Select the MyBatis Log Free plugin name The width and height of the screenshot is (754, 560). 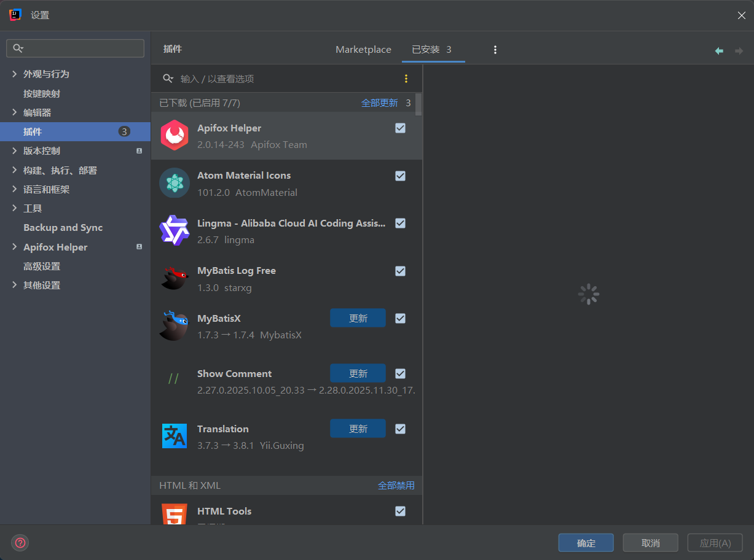[x=237, y=271]
